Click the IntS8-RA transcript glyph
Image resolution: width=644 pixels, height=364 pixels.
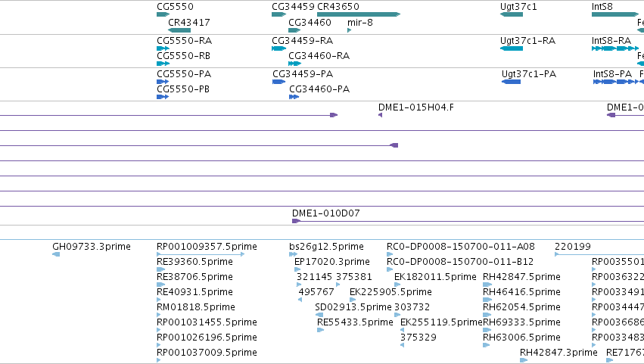615,49
